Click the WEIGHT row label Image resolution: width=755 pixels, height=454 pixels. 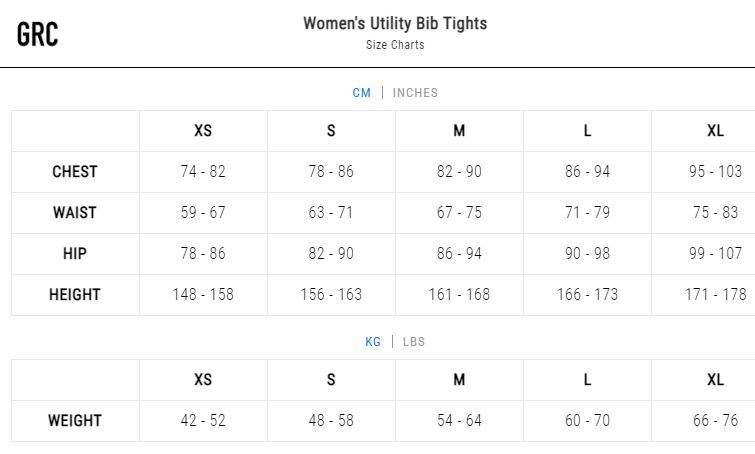[75, 420]
